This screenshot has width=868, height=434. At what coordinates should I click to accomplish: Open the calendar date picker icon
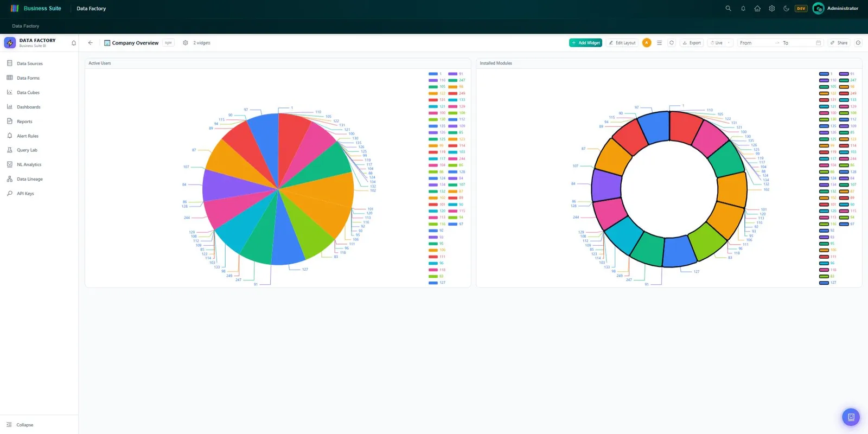click(x=819, y=43)
